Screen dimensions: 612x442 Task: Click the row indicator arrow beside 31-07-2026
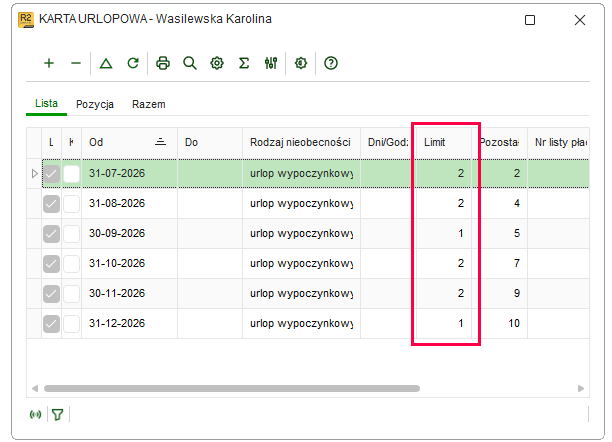point(34,173)
